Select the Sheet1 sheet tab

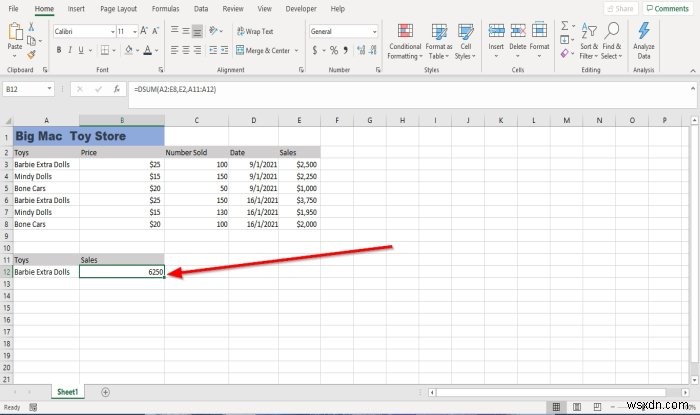[67, 392]
